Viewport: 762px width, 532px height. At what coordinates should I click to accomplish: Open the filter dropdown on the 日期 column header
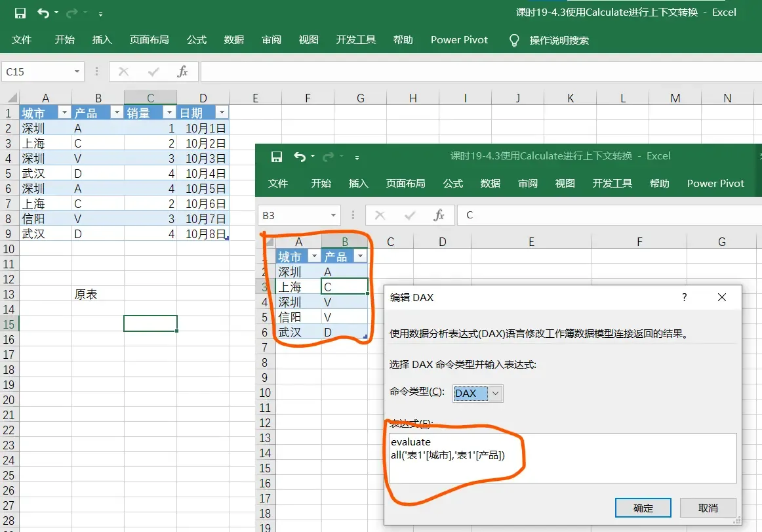(222, 112)
